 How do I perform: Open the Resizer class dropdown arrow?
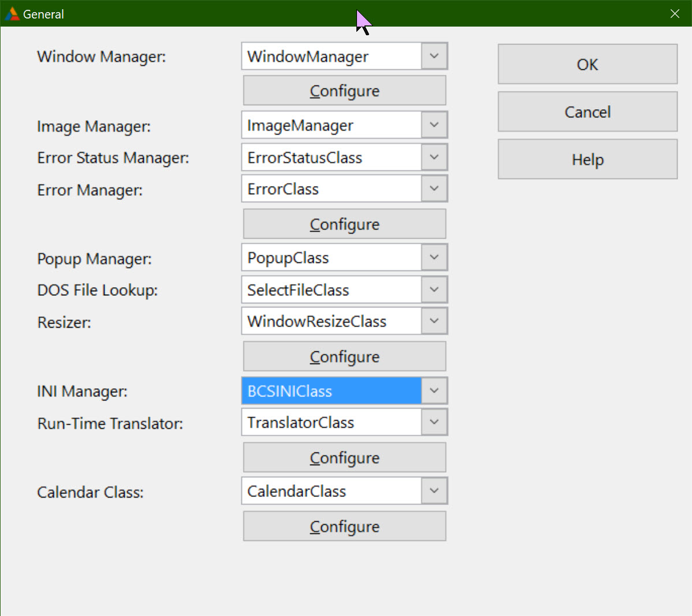(x=434, y=321)
